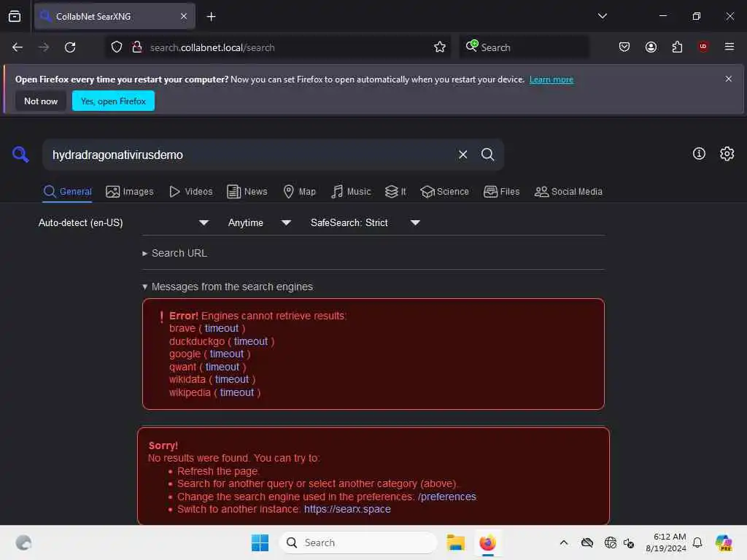Viewport: 747px width, 560px height.
Task: Open SearXNG preferences gear icon
Action: coord(727,153)
